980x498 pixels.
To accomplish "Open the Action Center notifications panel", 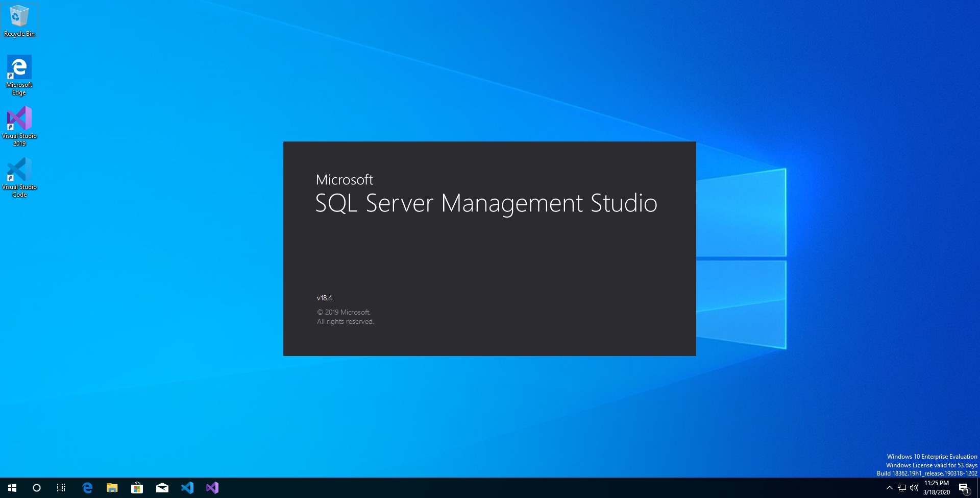I will click(x=965, y=488).
